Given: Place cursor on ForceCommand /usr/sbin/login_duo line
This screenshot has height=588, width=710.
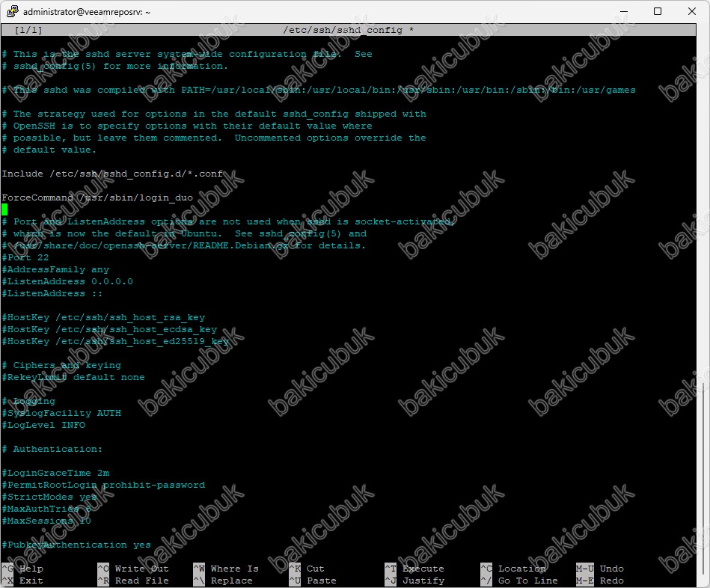Looking at the screenshot, I should point(97,197).
